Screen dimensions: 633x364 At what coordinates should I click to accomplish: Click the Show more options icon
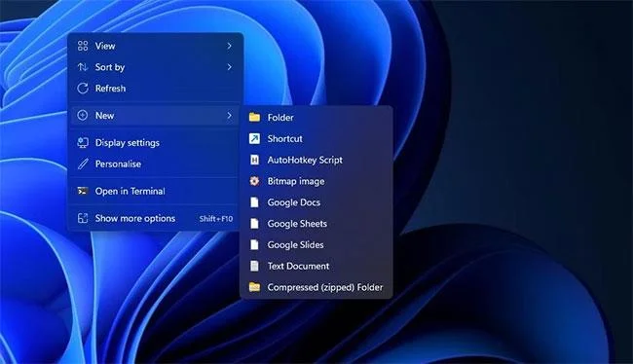click(x=83, y=218)
